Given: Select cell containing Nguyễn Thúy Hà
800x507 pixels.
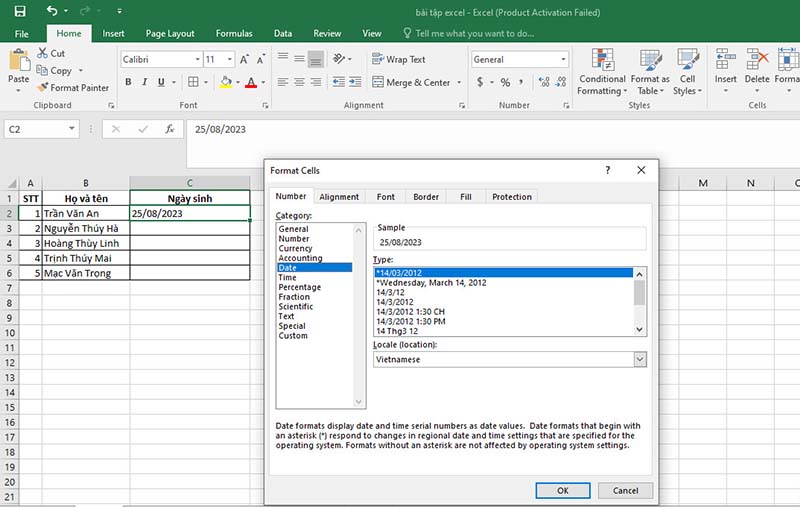Looking at the screenshot, I should tap(86, 228).
